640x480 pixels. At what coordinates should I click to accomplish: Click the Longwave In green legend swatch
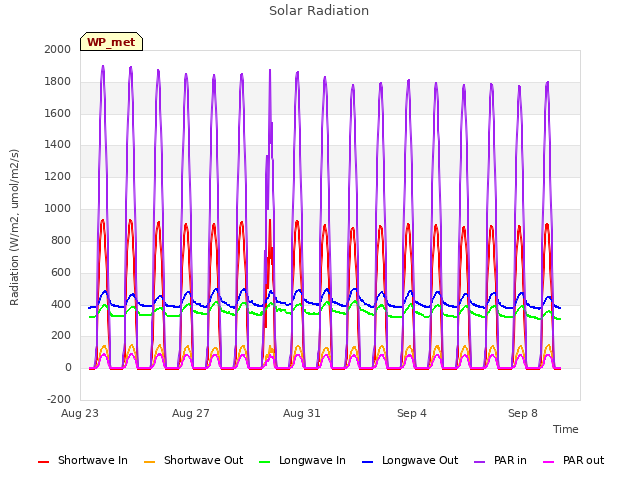tap(264, 462)
